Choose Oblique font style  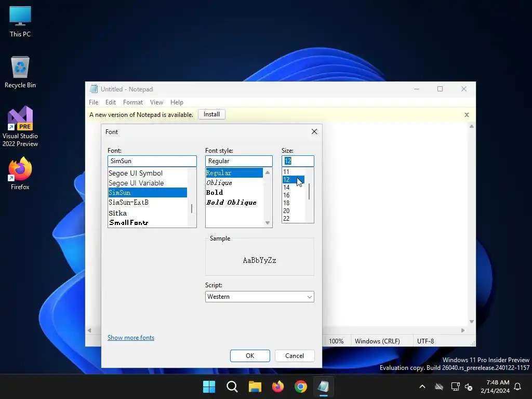[234, 182]
